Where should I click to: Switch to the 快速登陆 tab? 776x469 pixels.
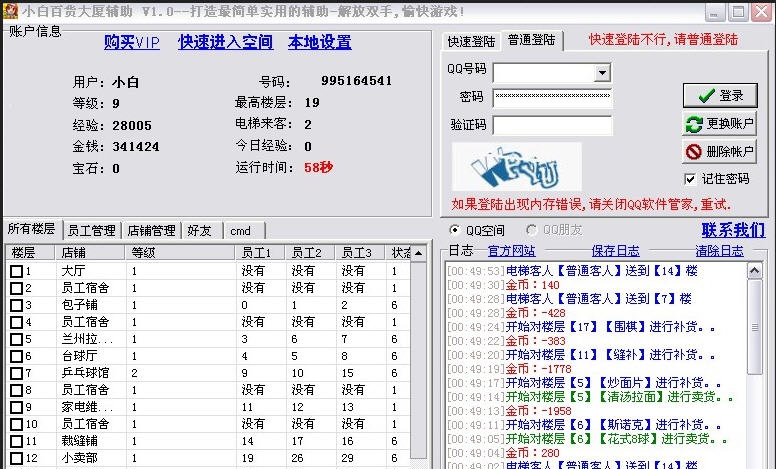pos(471,42)
